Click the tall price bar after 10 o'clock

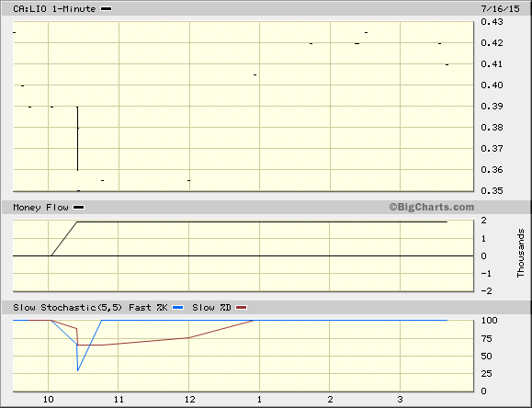[x=78, y=139]
